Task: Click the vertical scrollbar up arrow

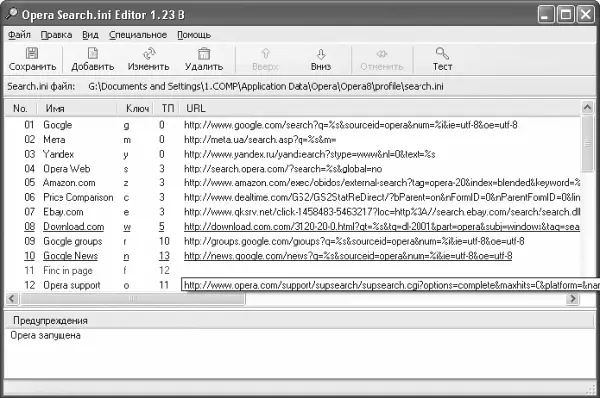Action: coord(587,108)
